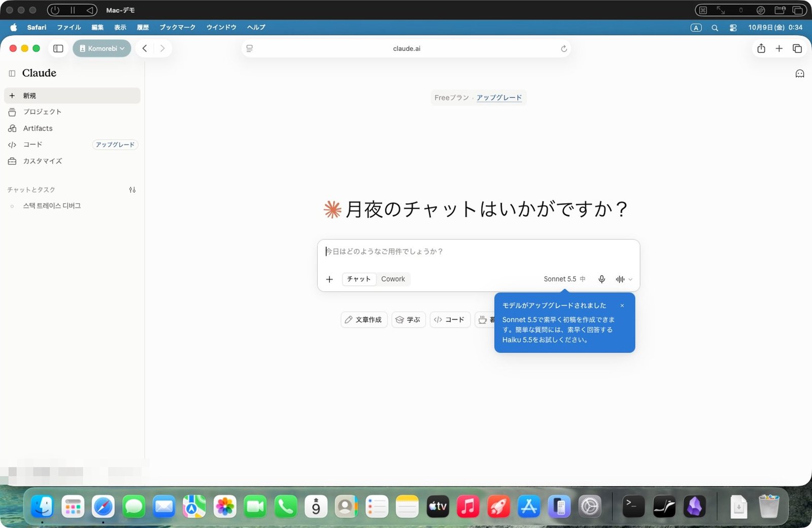The width and height of the screenshot is (812, 528).
Task: Open コード in the sidebar
Action: click(32, 145)
